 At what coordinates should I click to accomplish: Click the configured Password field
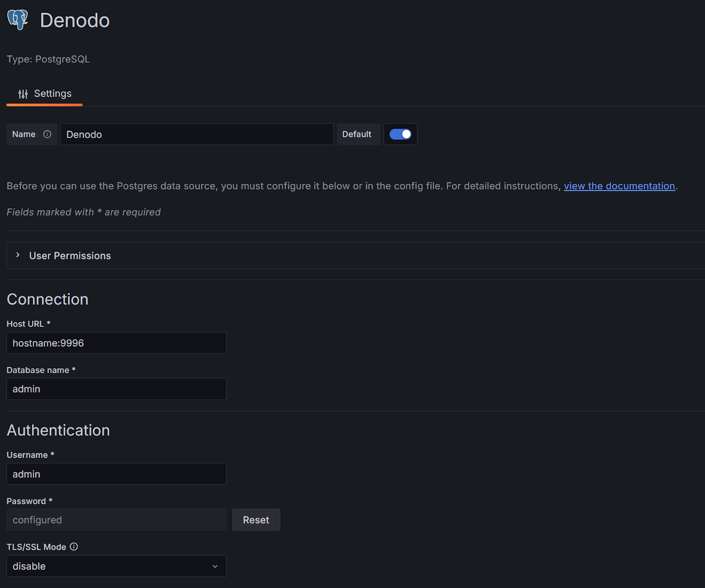coord(116,520)
